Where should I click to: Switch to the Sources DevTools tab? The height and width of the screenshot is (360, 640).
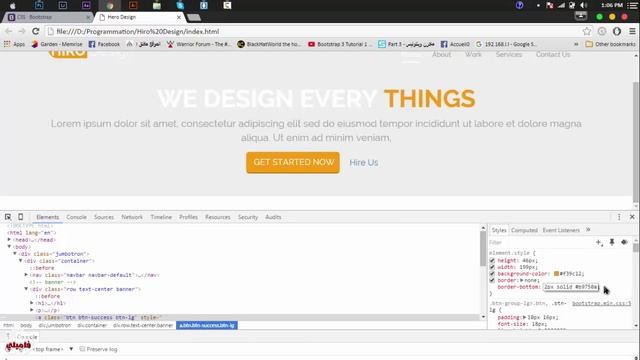coord(104,217)
